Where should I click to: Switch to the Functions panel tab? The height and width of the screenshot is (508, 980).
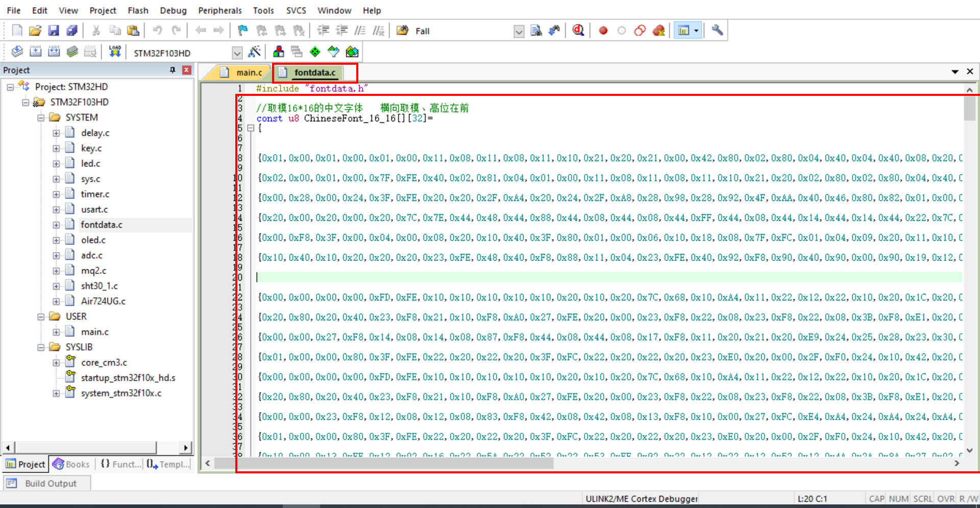click(120, 464)
